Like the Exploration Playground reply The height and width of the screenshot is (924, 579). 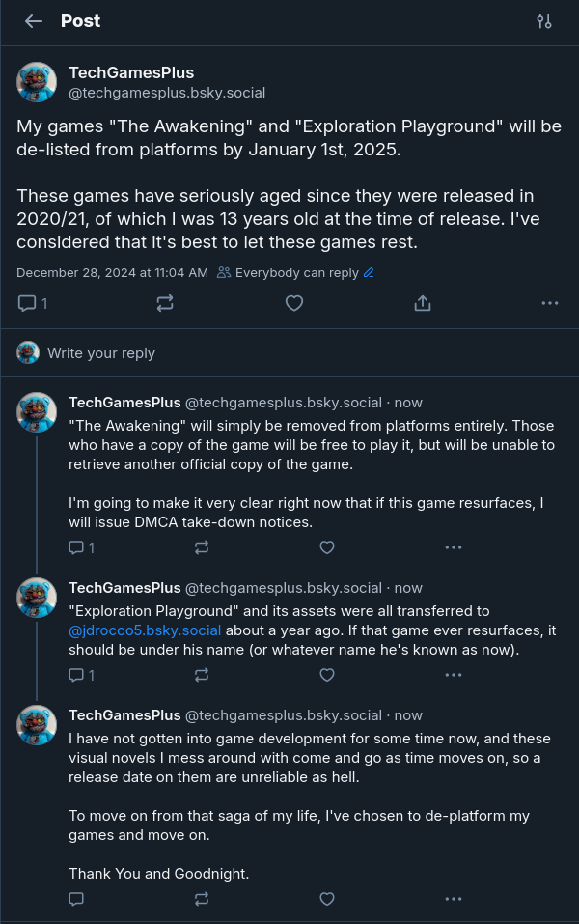[x=327, y=675]
